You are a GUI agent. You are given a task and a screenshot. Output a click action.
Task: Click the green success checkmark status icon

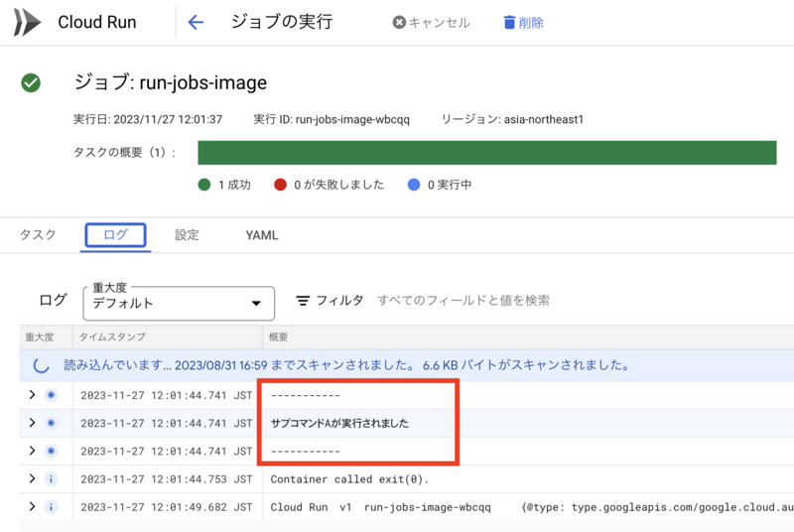click(x=31, y=83)
